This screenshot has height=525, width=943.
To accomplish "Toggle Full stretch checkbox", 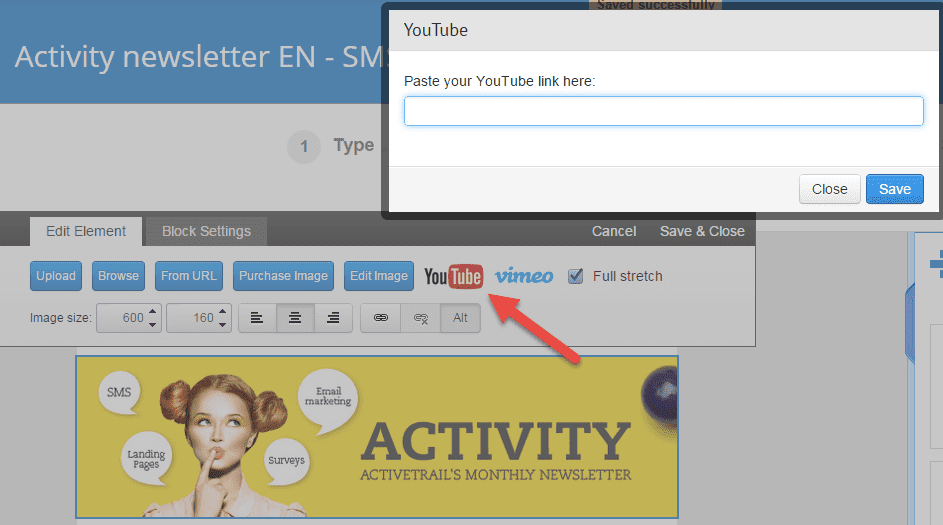I will click(x=576, y=276).
